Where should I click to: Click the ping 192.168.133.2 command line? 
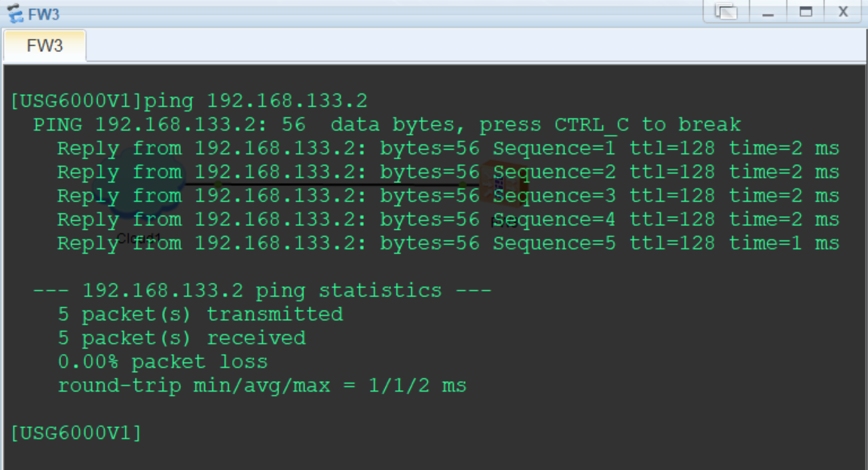[189, 101]
